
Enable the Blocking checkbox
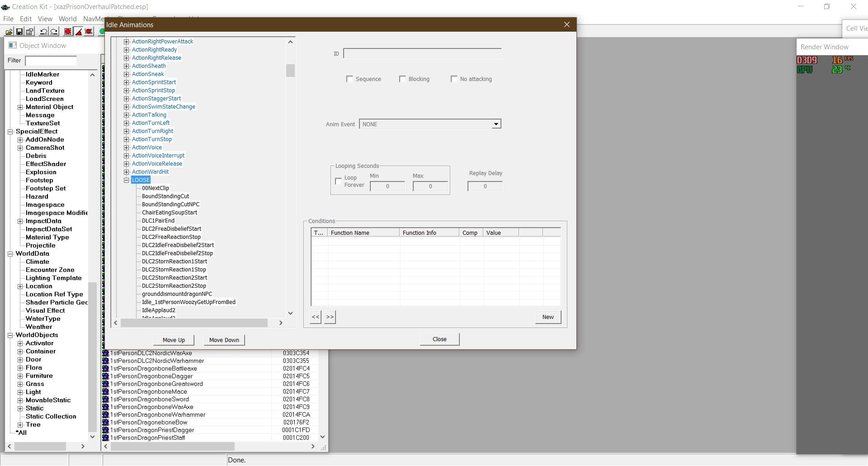[x=402, y=79]
